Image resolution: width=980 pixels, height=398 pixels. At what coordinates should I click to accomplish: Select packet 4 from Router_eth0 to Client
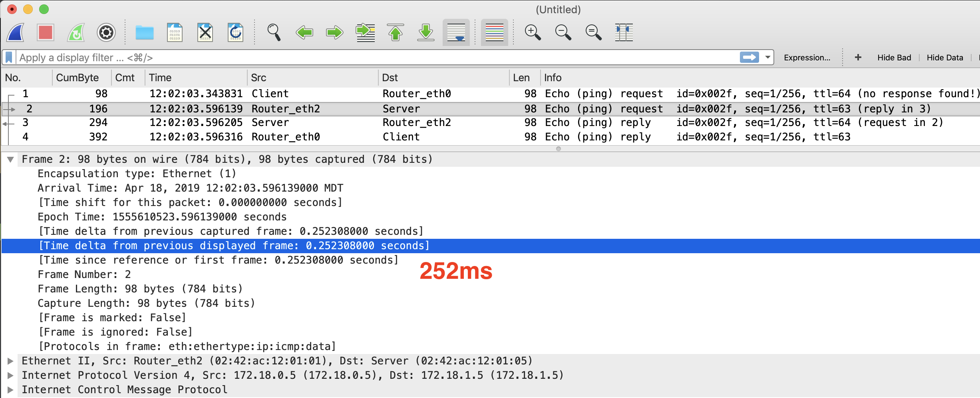click(491, 137)
